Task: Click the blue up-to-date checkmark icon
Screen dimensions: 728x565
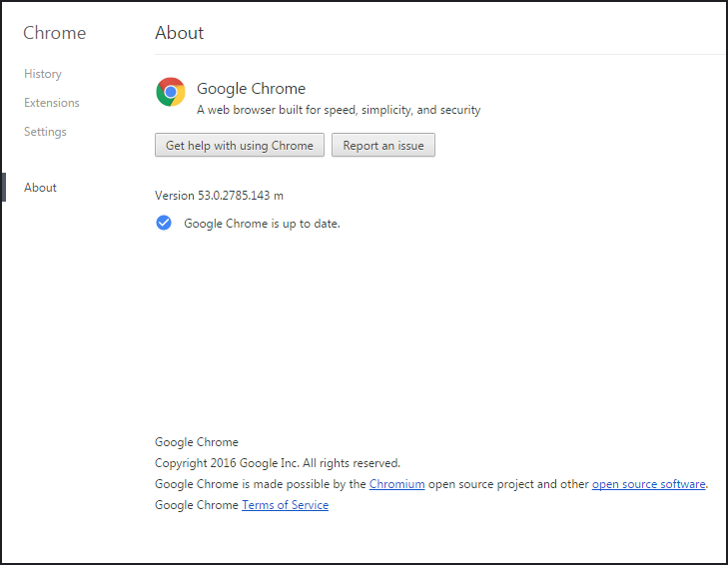Action: (x=164, y=223)
